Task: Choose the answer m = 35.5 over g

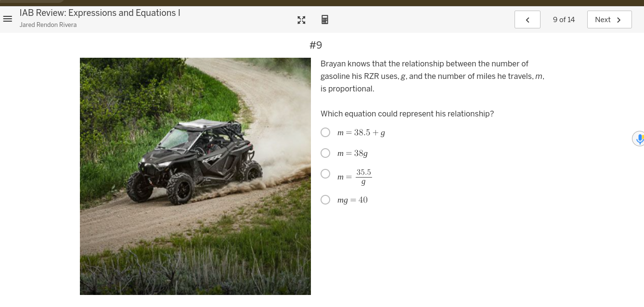Action: click(326, 174)
